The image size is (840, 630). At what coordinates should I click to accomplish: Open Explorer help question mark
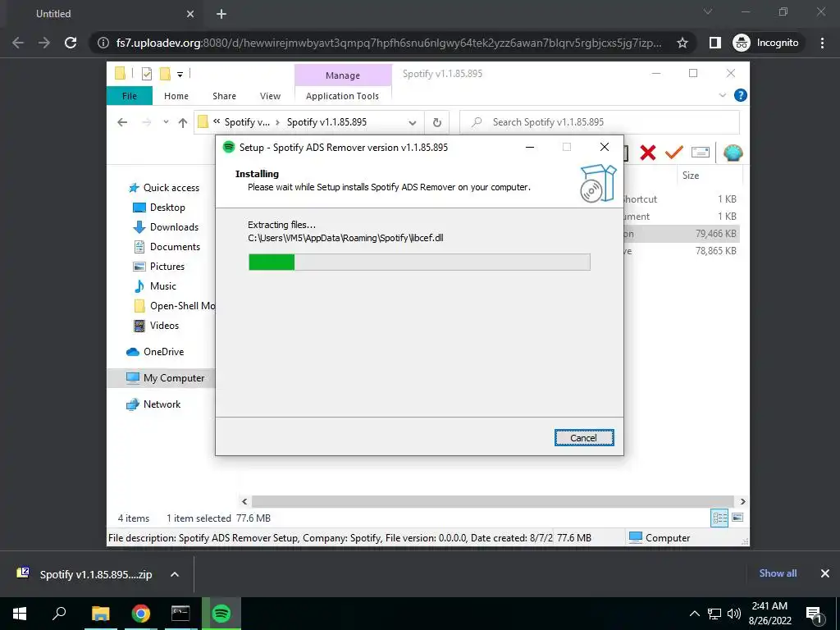coord(741,95)
